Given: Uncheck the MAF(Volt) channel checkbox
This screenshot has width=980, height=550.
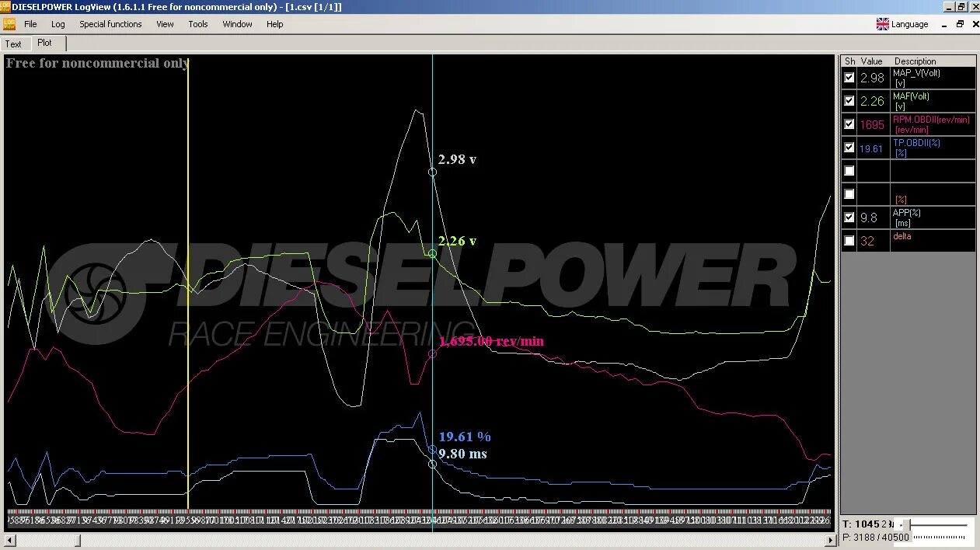Looking at the screenshot, I should [x=849, y=101].
